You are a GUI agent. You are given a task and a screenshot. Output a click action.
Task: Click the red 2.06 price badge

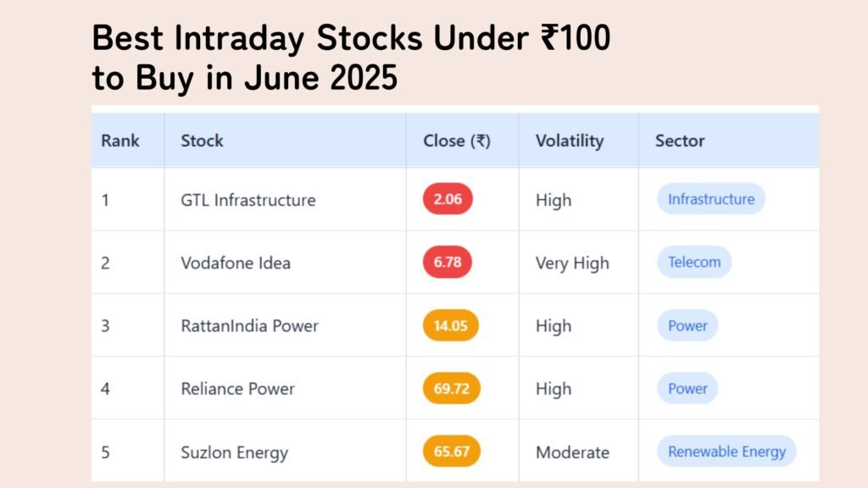point(448,199)
